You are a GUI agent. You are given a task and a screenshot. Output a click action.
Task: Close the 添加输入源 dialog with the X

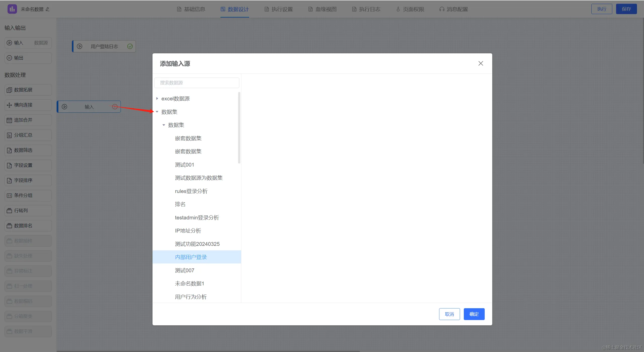(480, 63)
